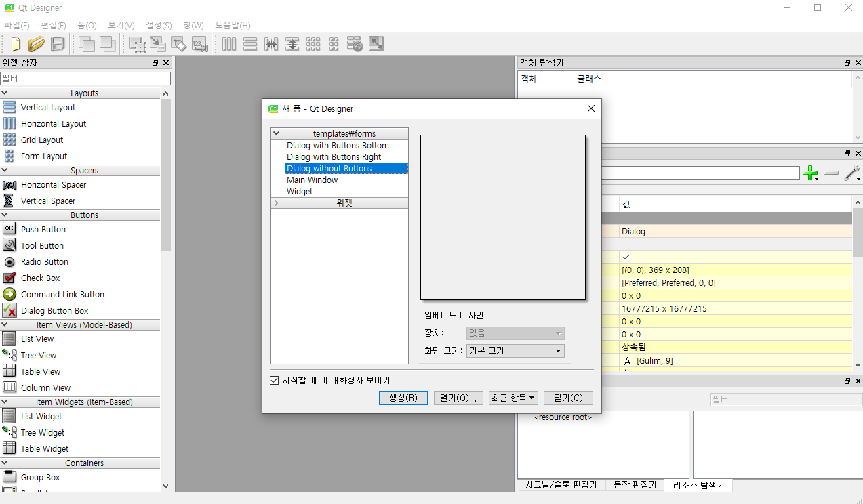The width and height of the screenshot is (863, 504).
Task: Close the 위젯 상자 panel
Action: 166,62
